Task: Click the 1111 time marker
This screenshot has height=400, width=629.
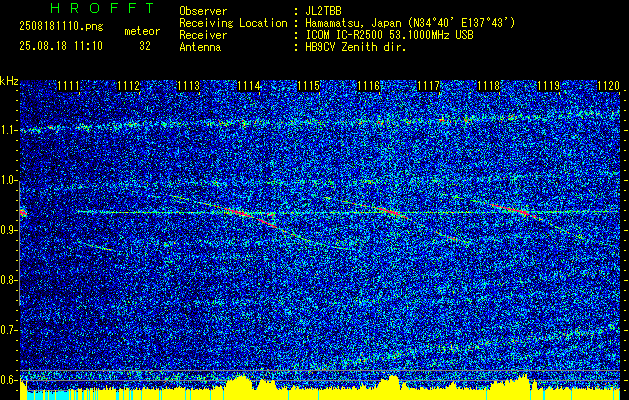Action: tap(69, 85)
